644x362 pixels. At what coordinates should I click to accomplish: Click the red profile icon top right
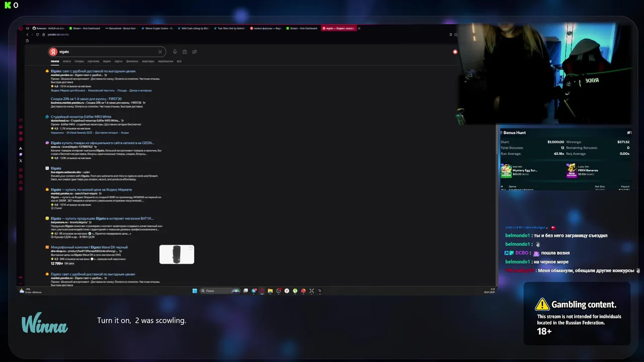click(x=455, y=52)
